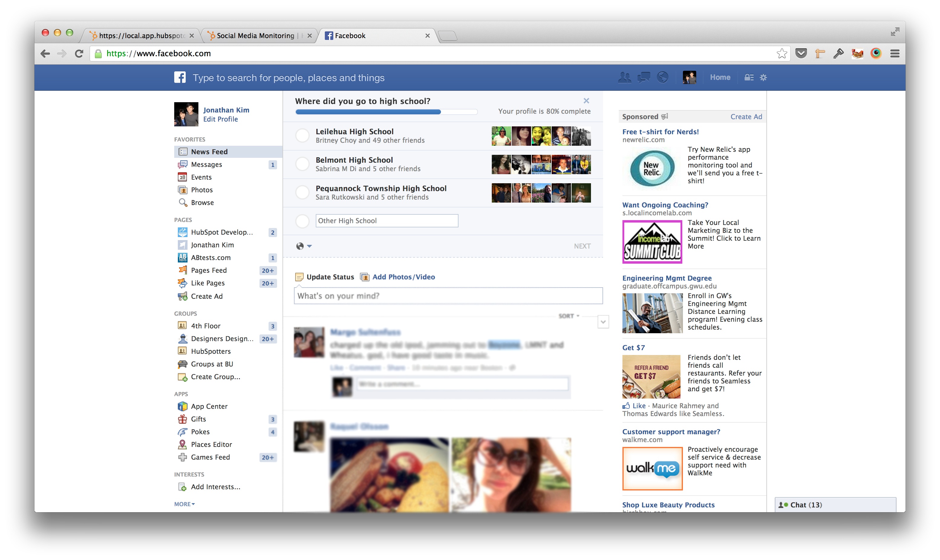Go back using the browser back arrow
The width and height of the screenshot is (940, 560).
click(x=45, y=54)
